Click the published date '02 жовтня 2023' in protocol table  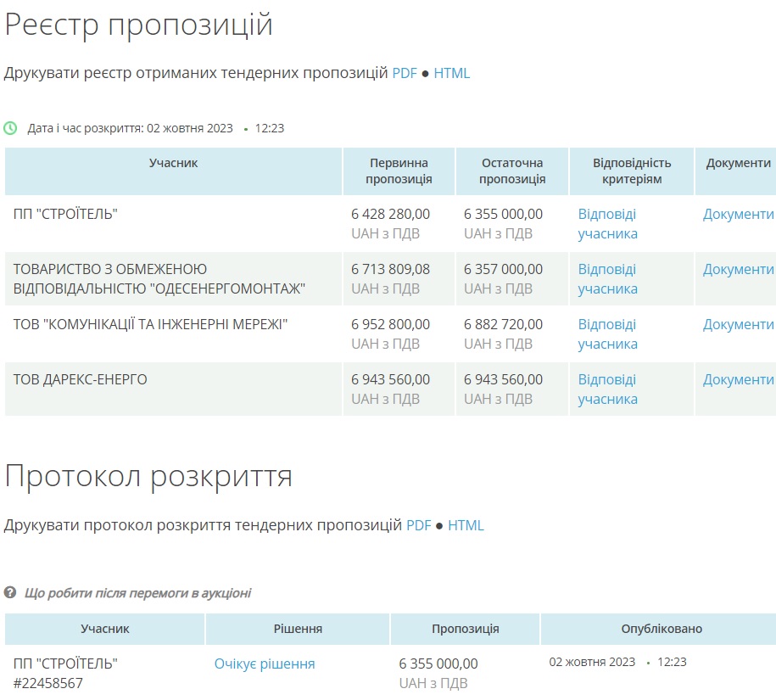coord(592,662)
